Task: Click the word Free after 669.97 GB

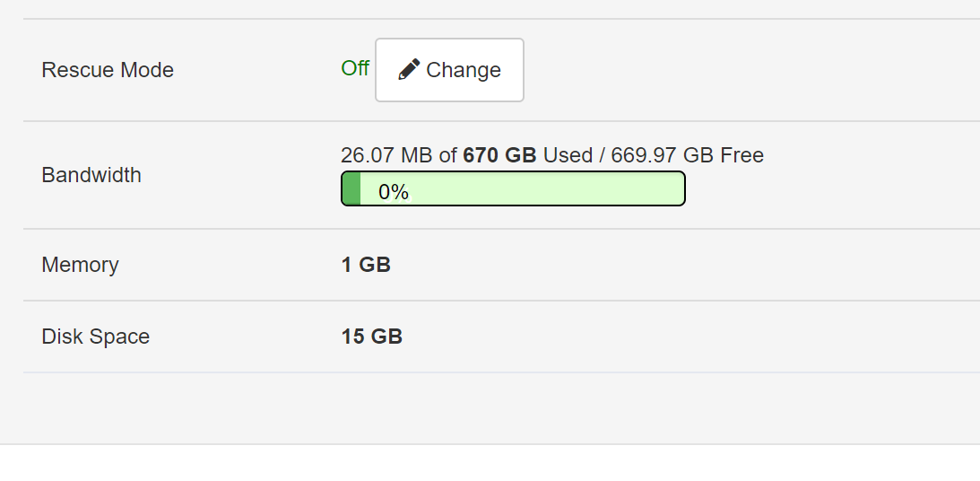Action: (742, 155)
